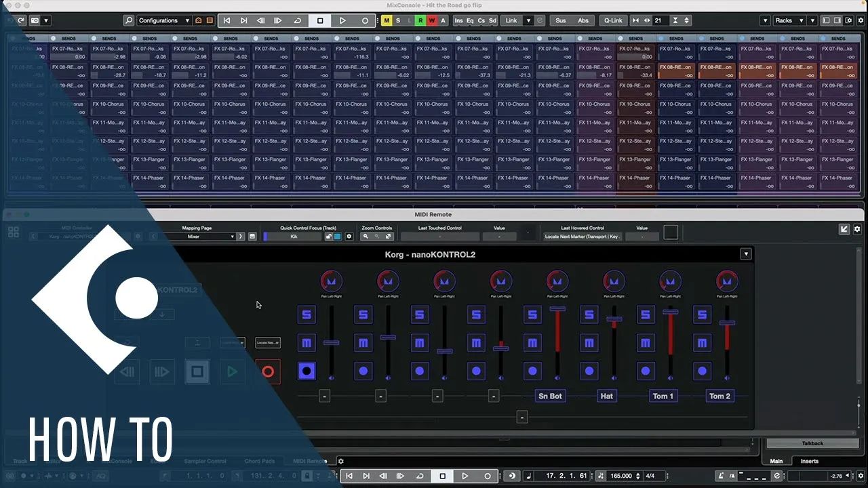
Task: Toggle the metronome click icon in bottom bar
Action: coord(722,476)
